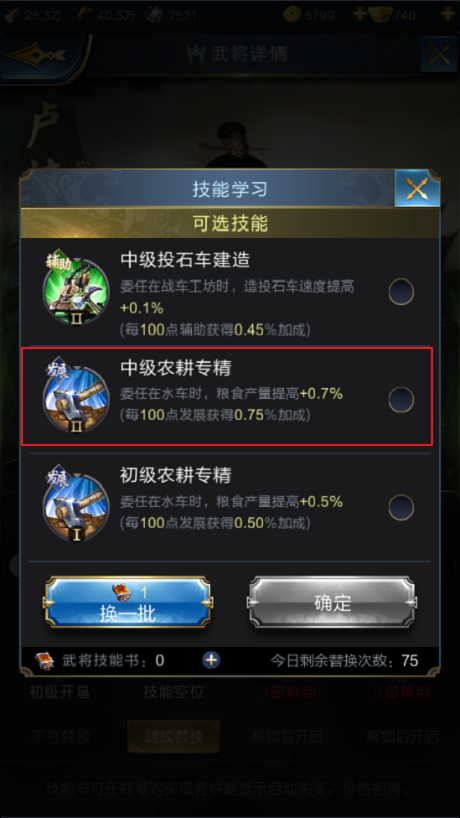Image resolution: width=460 pixels, height=818 pixels.
Task: Click the 中级农耕专精 skill title text
Action: (176, 368)
